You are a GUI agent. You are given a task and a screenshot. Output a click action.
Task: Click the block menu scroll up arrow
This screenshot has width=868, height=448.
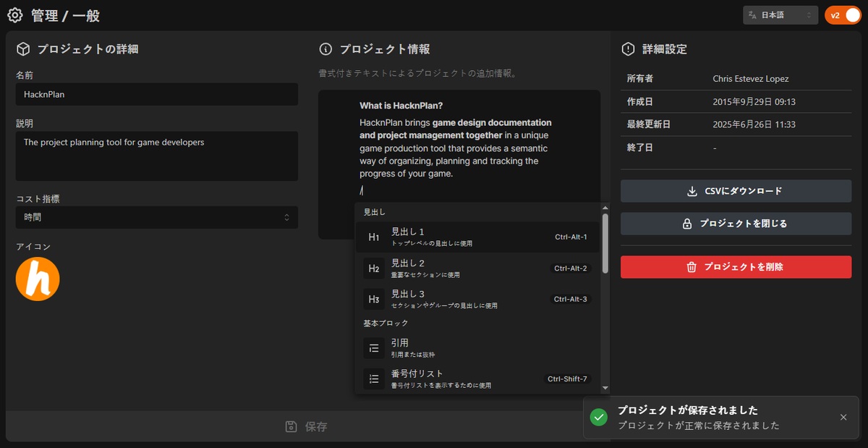pos(605,208)
